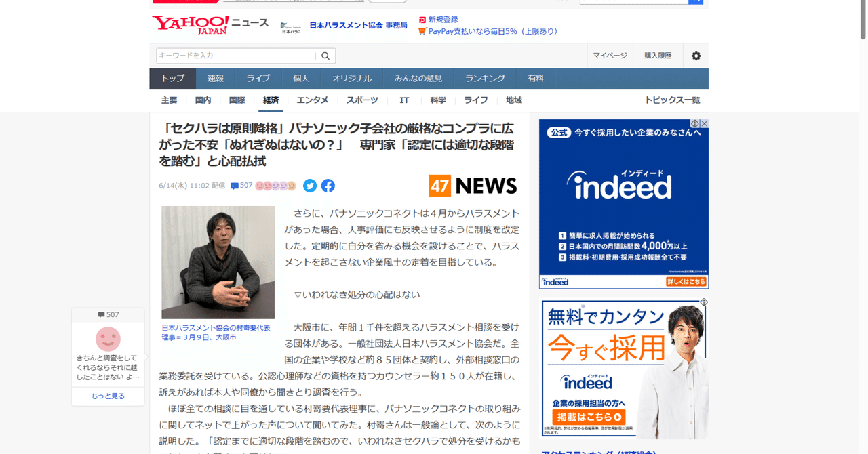
Task: Select the ランキング menu item
Action: pyautogui.click(x=484, y=78)
